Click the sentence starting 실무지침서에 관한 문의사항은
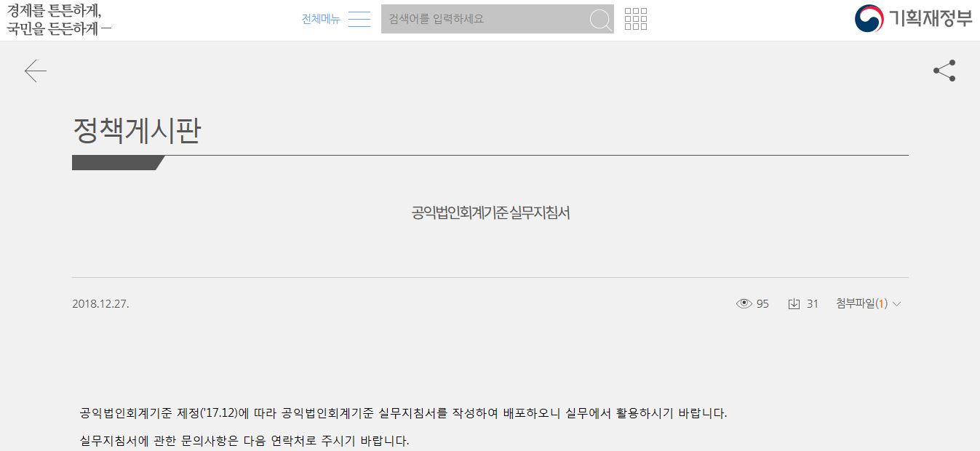The width and height of the screenshot is (980, 451). (244, 441)
